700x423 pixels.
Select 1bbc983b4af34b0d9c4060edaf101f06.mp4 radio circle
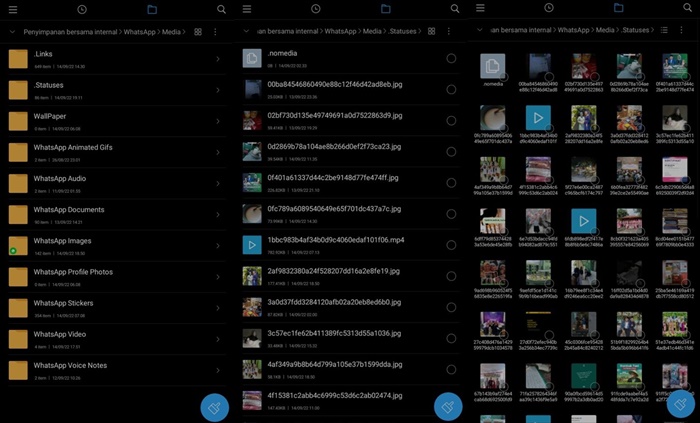[451, 245]
